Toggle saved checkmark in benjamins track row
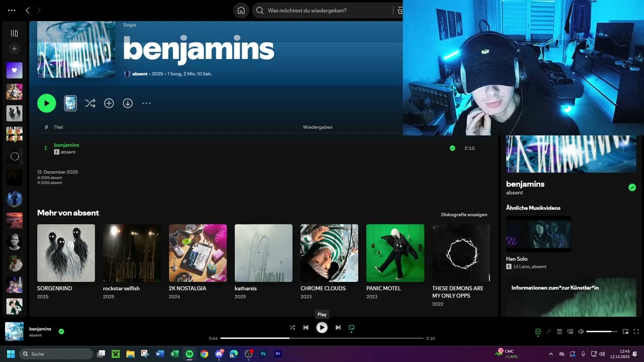This screenshot has width=644, height=362. click(x=452, y=148)
